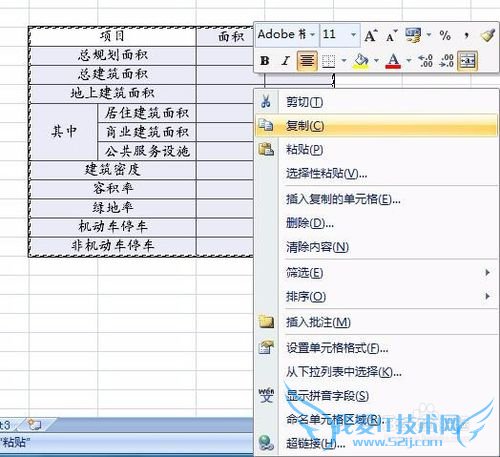Select the 商业建筑面积 cell
The width and height of the screenshot is (500, 457).
pyautogui.click(x=147, y=132)
